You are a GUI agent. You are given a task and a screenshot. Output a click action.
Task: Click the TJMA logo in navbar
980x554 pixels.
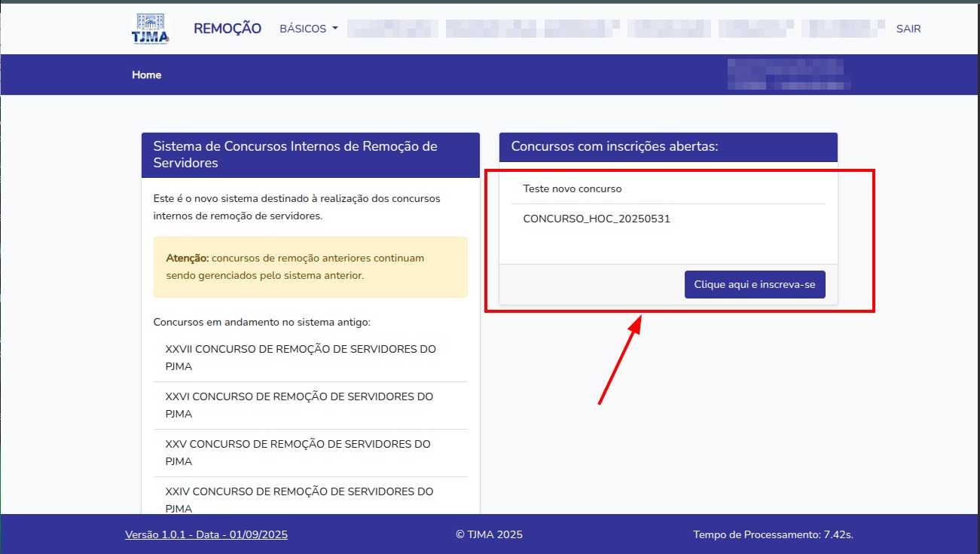150,29
